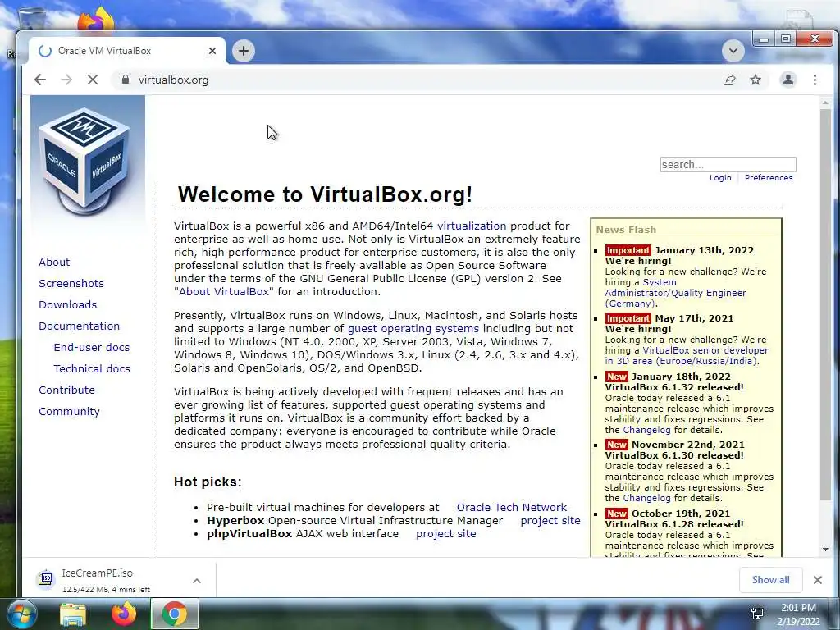Open the Hyperbox project site link
Screen dimensions: 840x630
click(x=550, y=521)
